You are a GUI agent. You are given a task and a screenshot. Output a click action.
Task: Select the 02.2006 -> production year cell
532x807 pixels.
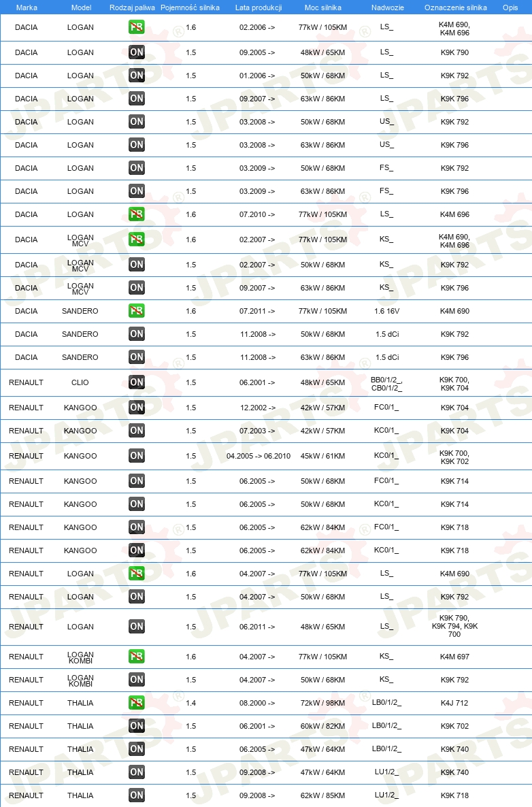coord(256,27)
